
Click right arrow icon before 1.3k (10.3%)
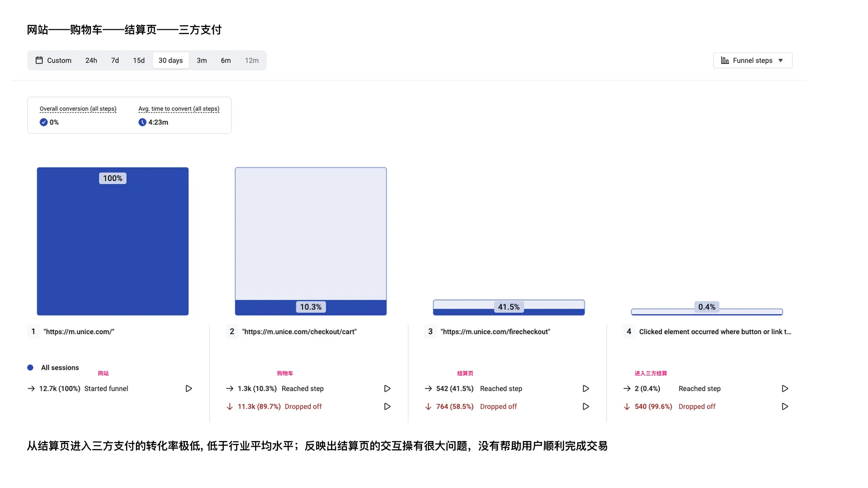click(x=230, y=389)
